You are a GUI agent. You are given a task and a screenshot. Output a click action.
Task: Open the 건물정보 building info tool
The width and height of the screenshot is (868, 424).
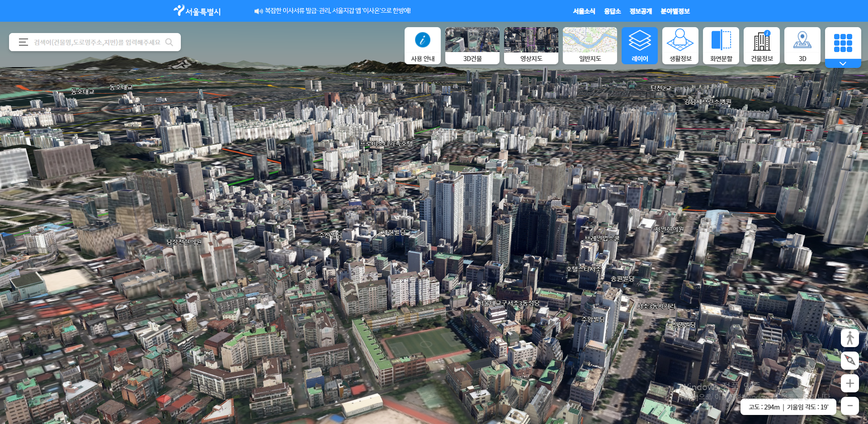pyautogui.click(x=762, y=46)
